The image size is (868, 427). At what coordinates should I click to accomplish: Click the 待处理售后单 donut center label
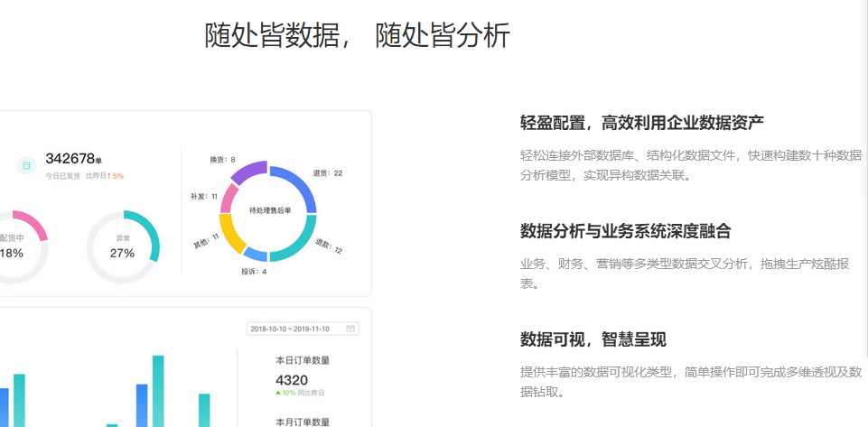pos(269,210)
